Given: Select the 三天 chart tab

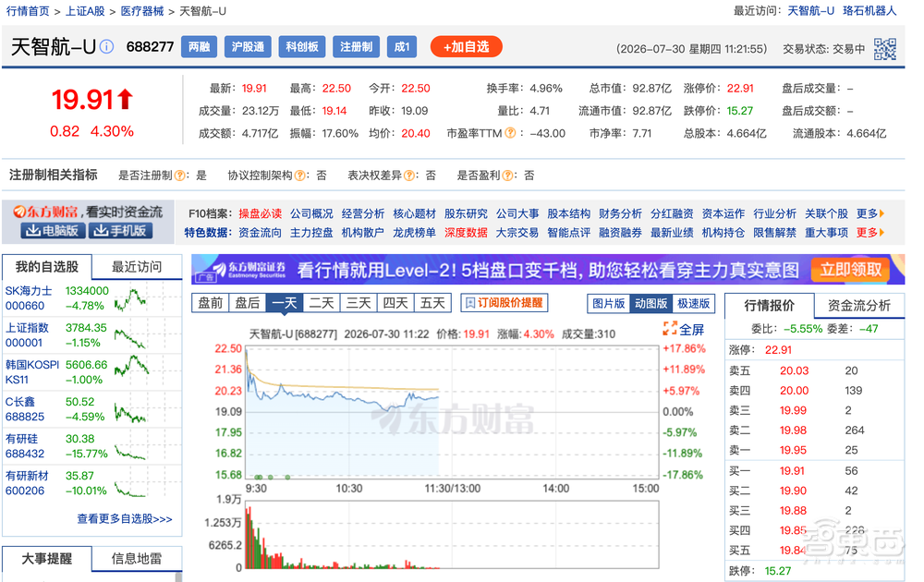Looking at the screenshot, I should pyautogui.click(x=359, y=303).
